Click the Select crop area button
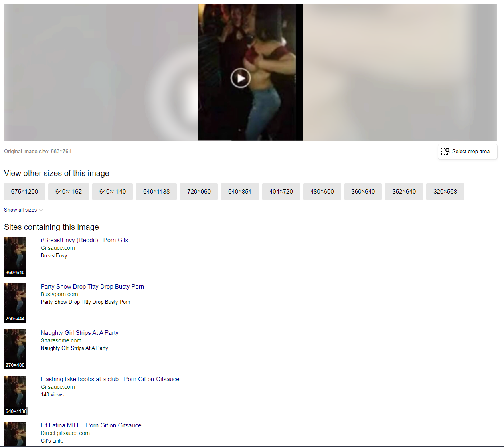Viewport: 504px width, 447px height. [x=467, y=152]
